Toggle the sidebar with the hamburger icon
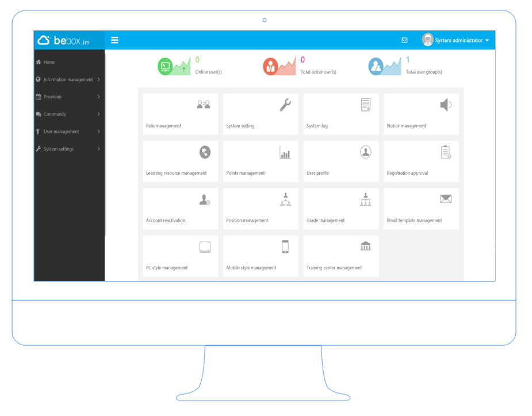The width and height of the screenshot is (532, 416). point(114,40)
